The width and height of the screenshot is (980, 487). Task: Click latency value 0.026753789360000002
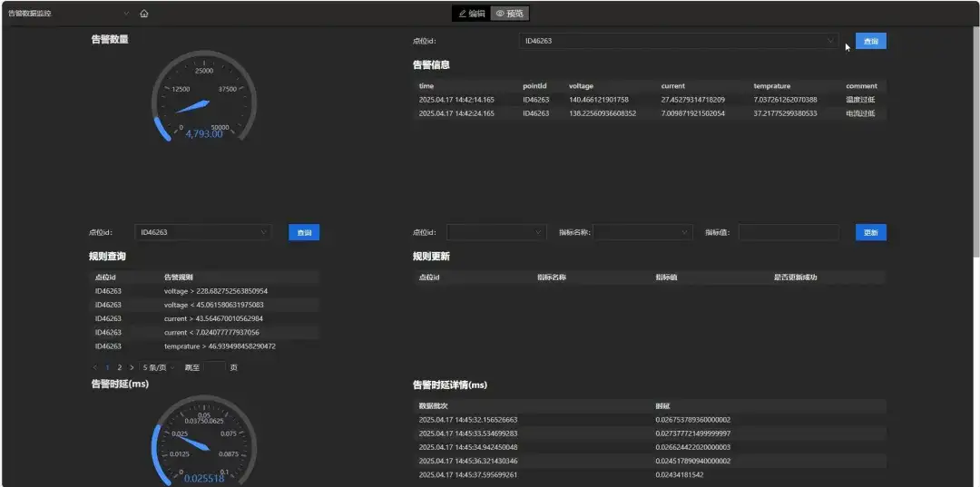tap(693, 420)
